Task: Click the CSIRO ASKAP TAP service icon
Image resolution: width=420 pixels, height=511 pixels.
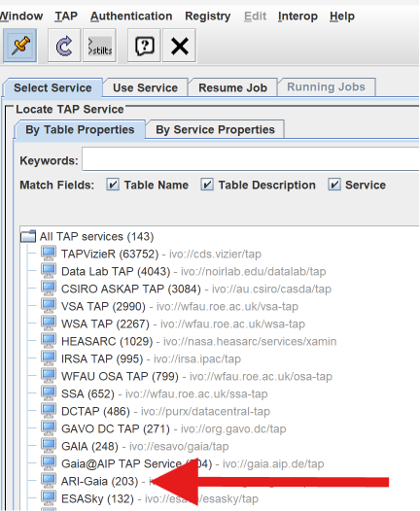Action: [49, 289]
